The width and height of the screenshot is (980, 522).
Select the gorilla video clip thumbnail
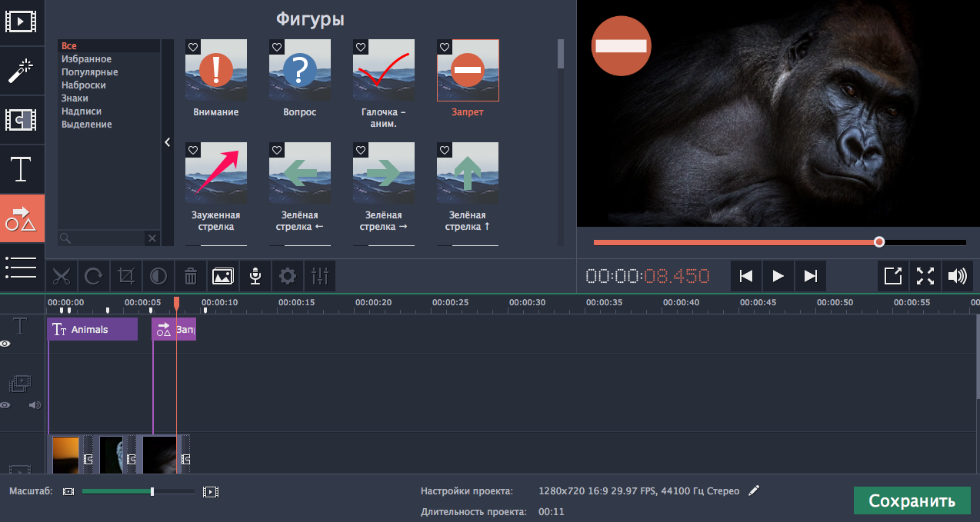click(x=160, y=454)
